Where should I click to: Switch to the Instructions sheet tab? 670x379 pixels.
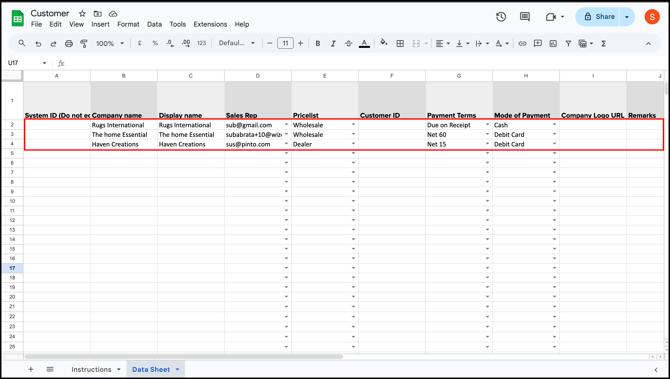coord(91,369)
